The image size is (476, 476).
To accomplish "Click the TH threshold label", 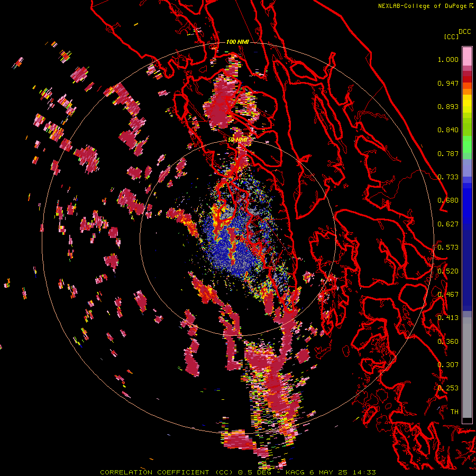I will click(x=454, y=412).
